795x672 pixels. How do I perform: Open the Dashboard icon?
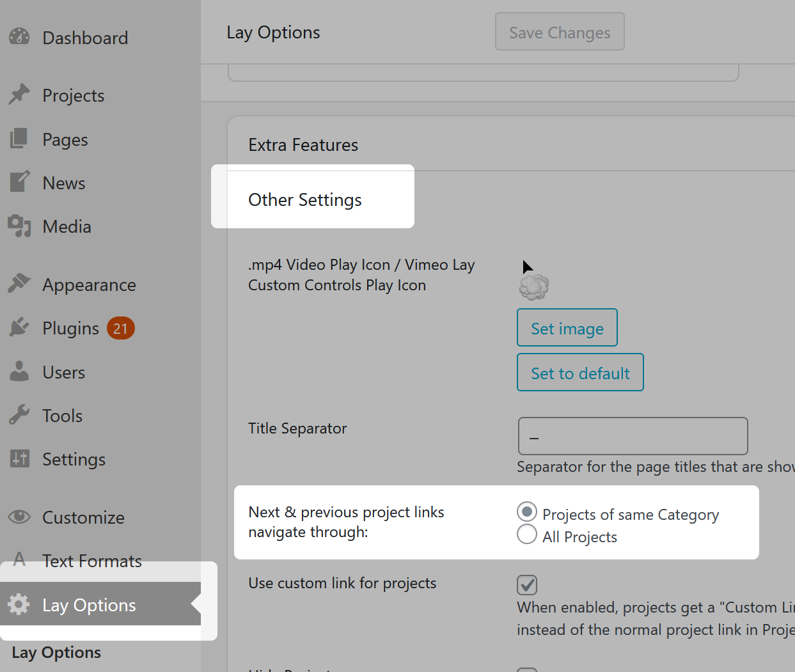coord(19,37)
